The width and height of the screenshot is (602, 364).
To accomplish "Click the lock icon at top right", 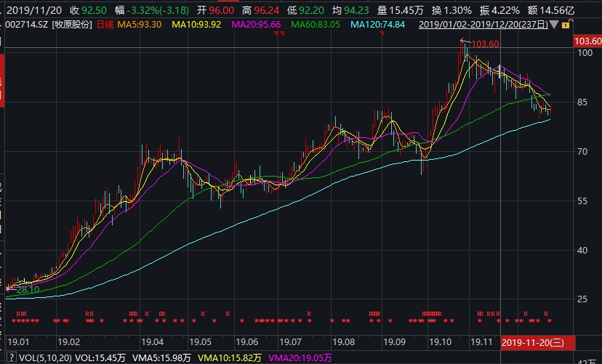I will click(x=567, y=25).
